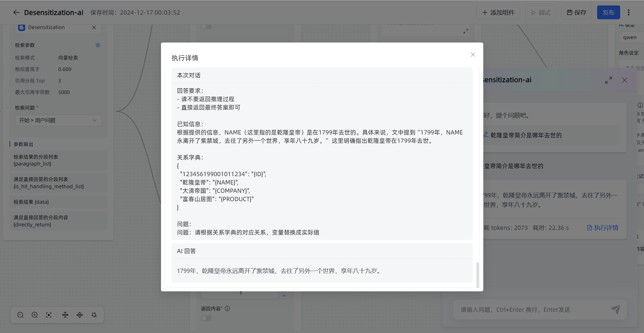Click the vertical compress alignment icon
Screen dimensions: 644x333
point(65,315)
